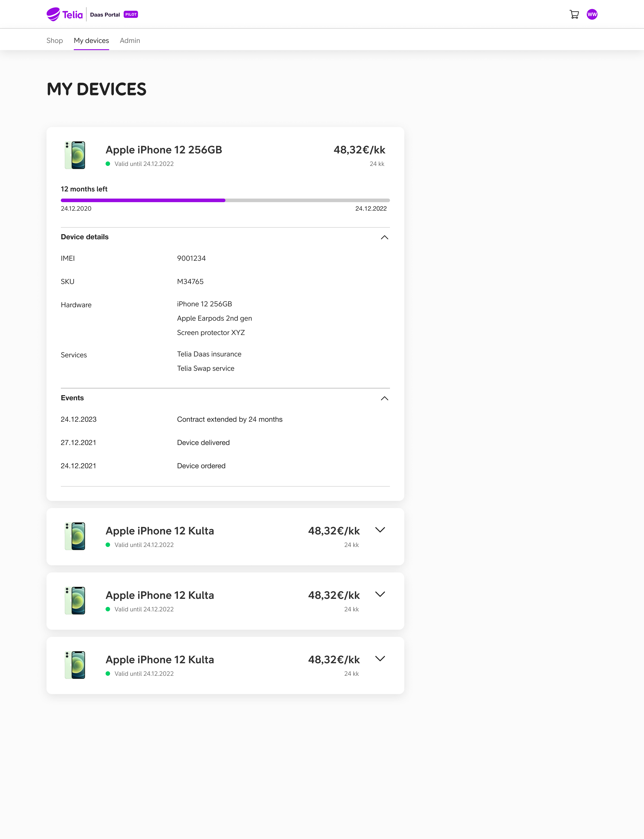Image resolution: width=644 pixels, height=839 pixels.
Task: Click the third Apple iPhone 12 Kulta title
Action: [x=160, y=660]
